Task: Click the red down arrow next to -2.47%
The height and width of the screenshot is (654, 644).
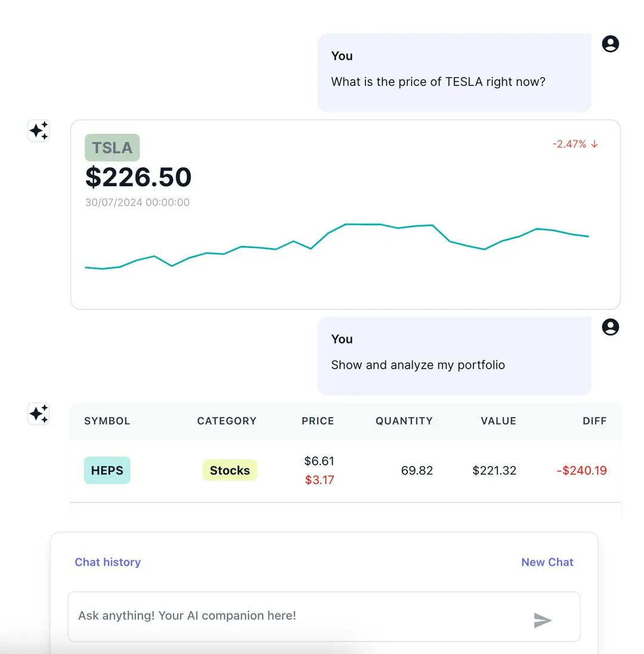Action: [595, 144]
